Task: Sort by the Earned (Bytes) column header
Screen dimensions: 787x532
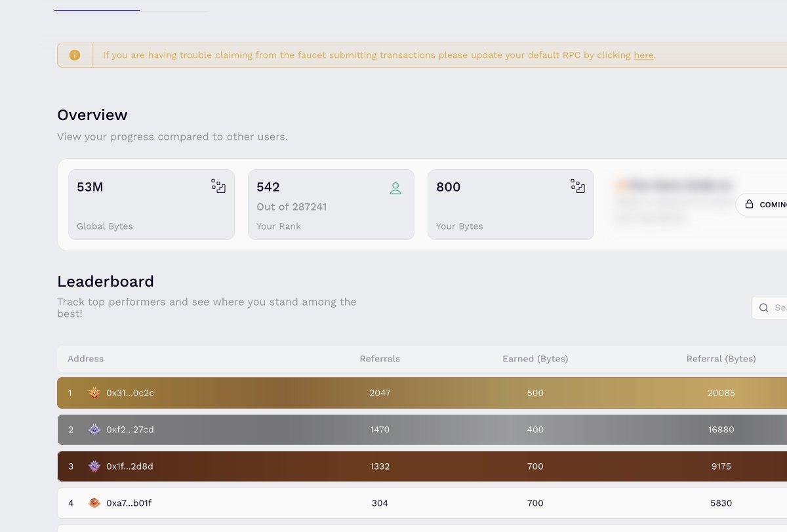Action: point(535,359)
